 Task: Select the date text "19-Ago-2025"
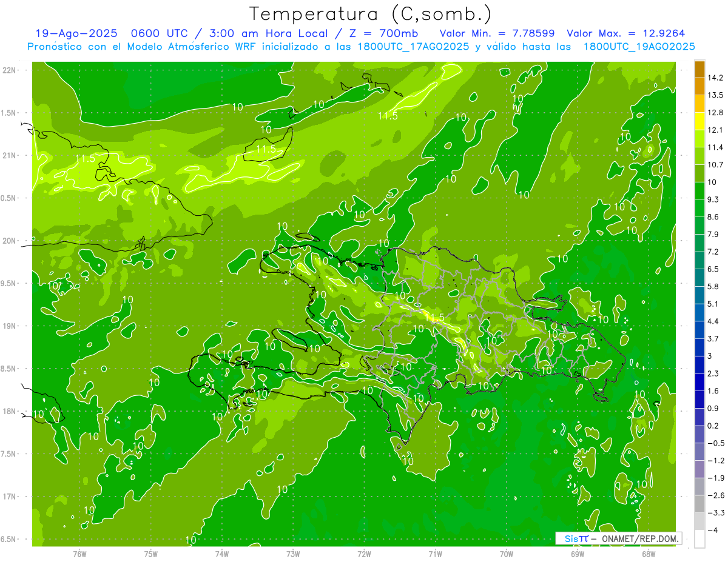(x=76, y=33)
